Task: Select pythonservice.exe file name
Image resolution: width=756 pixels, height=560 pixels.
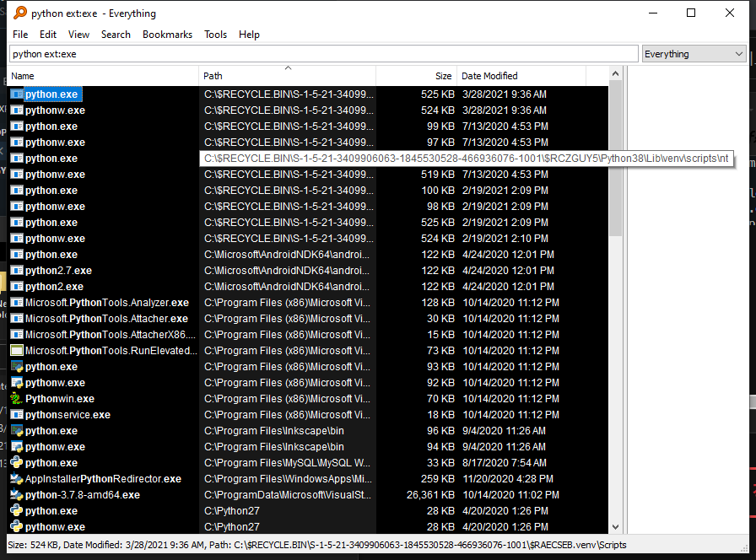Action: click(x=67, y=414)
